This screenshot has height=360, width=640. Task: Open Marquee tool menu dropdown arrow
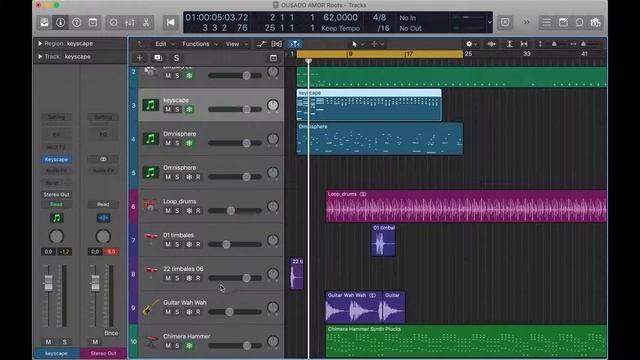point(382,44)
